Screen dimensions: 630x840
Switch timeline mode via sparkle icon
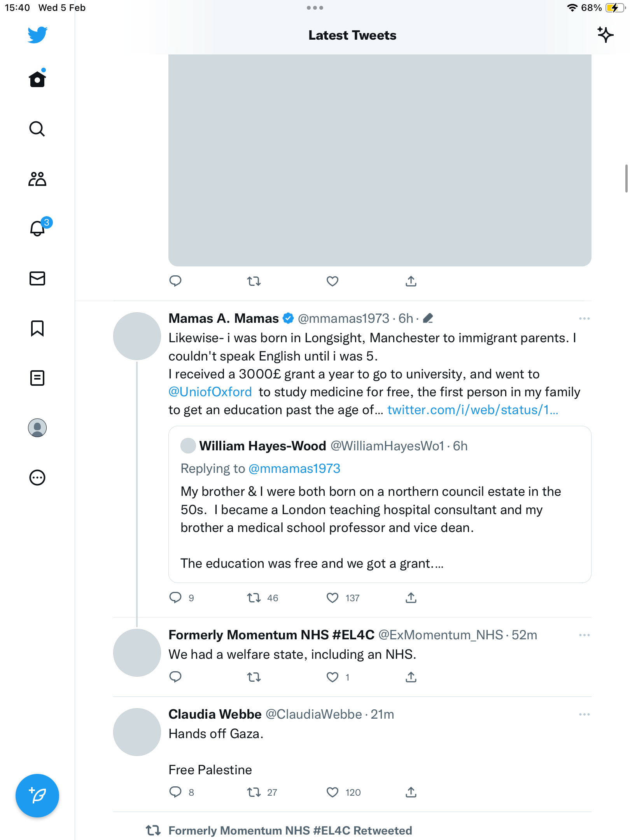point(605,35)
